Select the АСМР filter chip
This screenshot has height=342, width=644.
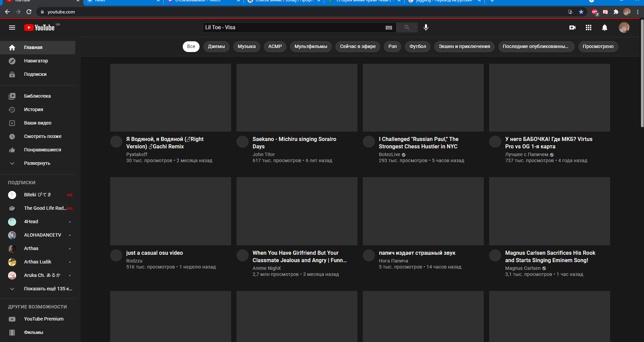click(x=275, y=46)
